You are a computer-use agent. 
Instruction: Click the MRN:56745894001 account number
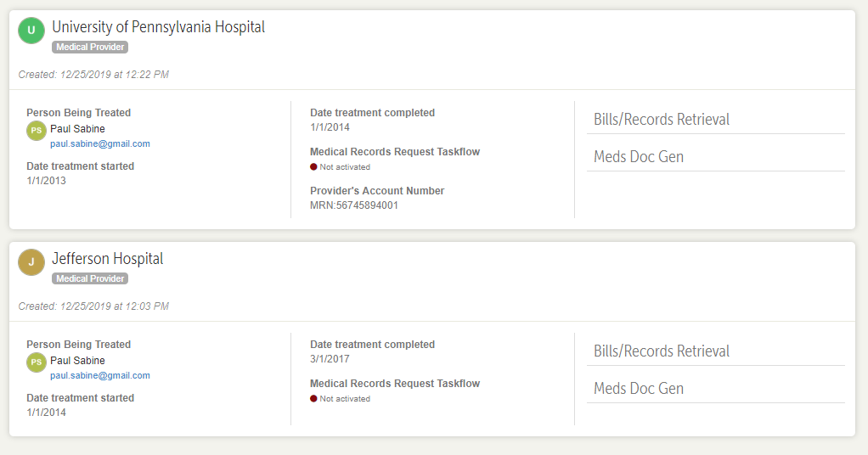(x=354, y=205)
